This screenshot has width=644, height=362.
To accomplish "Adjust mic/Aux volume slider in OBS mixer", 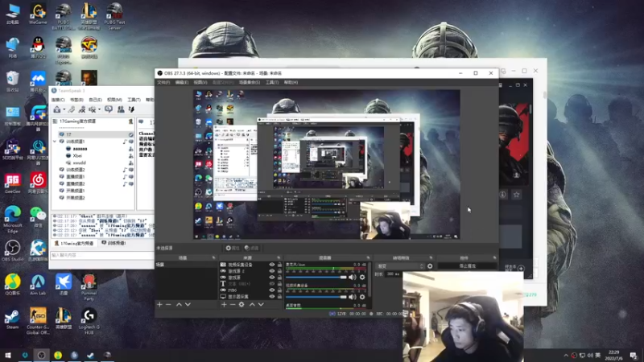I will 316,278.
